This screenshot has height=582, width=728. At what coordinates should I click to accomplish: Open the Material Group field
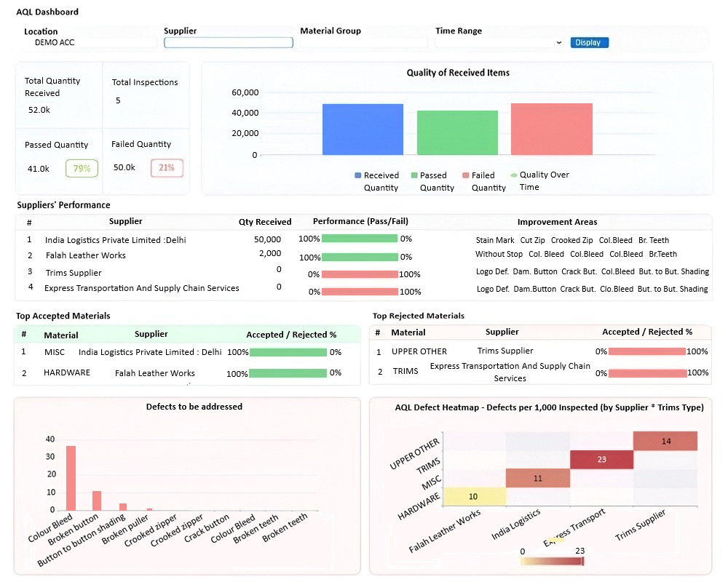click(363, 43)
